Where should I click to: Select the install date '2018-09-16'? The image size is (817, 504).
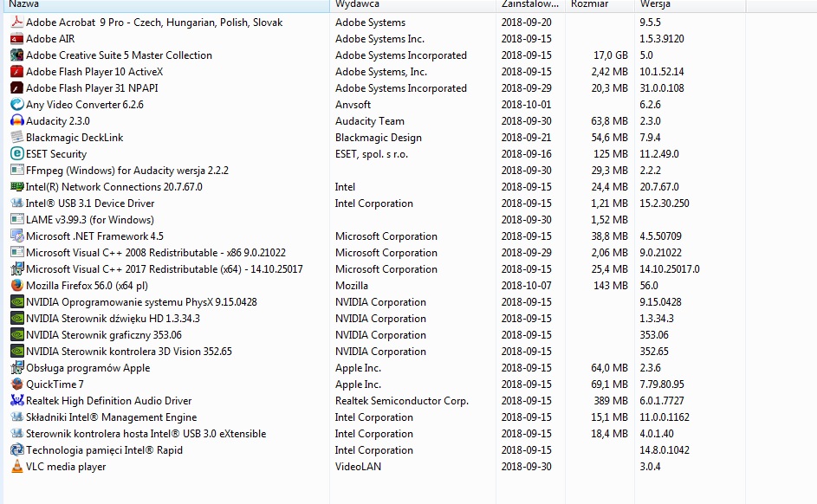point(526,154)
